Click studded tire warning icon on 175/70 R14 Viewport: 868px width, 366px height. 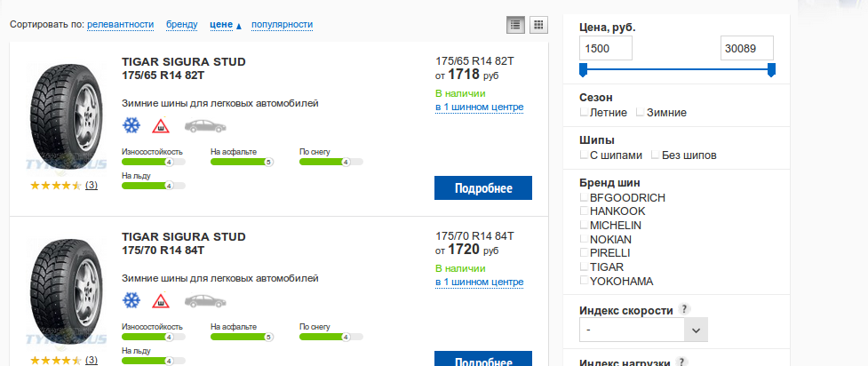pyautogui.click(x=161, y=301)
